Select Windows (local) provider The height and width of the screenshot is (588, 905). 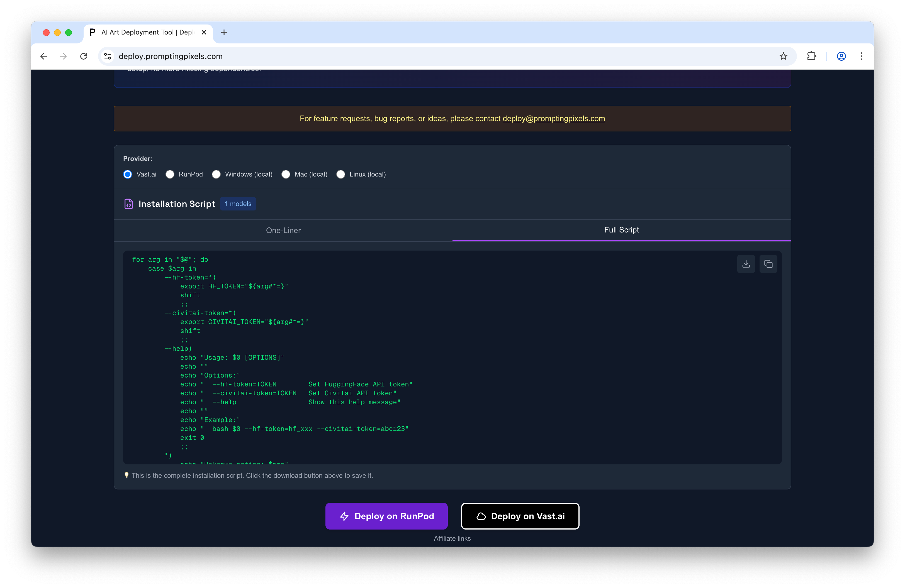[x=216, y=174]
